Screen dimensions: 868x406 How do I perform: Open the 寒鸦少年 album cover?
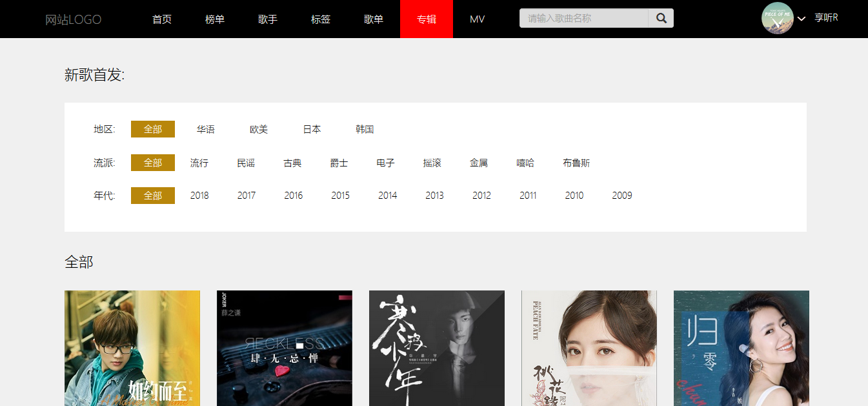[437, 348]
